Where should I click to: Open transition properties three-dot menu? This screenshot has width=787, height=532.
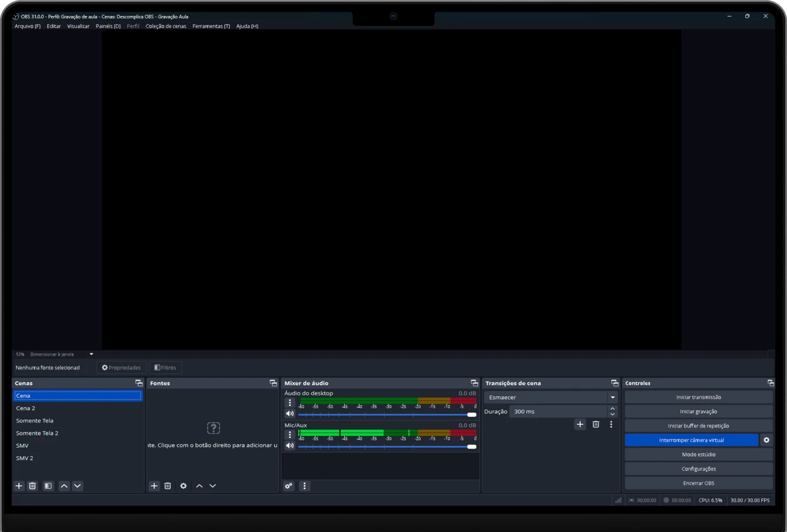(611, 424)
